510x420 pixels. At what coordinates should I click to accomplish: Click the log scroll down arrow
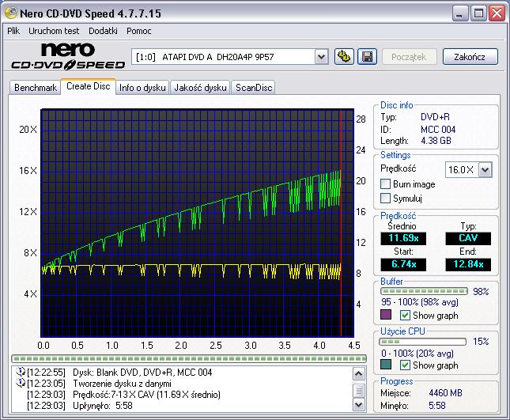358,405
